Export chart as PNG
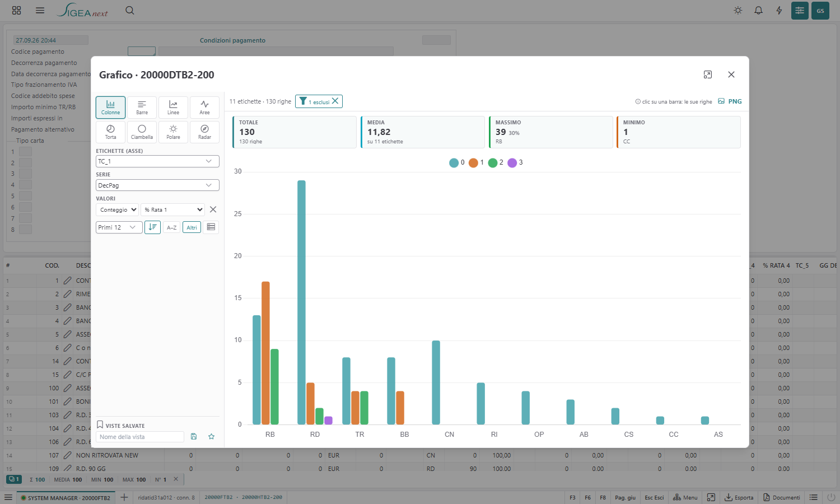The width and height of the screenshot is (840, 504). click(x=730, y=101)
